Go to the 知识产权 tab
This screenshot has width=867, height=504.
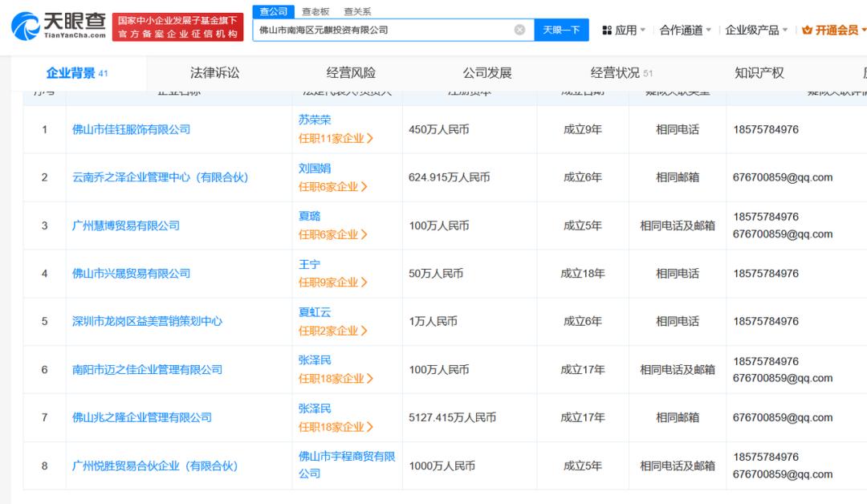(x=759, y=73)
